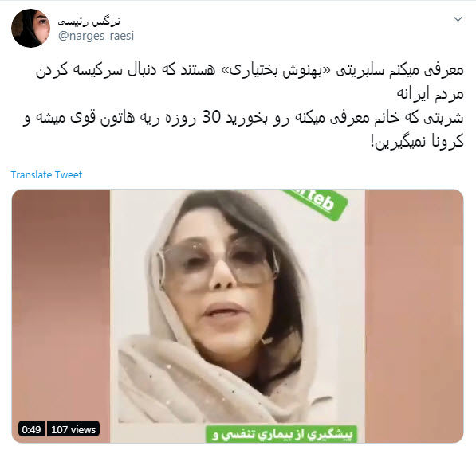This screenshot has width=476, height=454.
Task: Translate this tweet via Translate Tweet
Action: coord(46,174)
